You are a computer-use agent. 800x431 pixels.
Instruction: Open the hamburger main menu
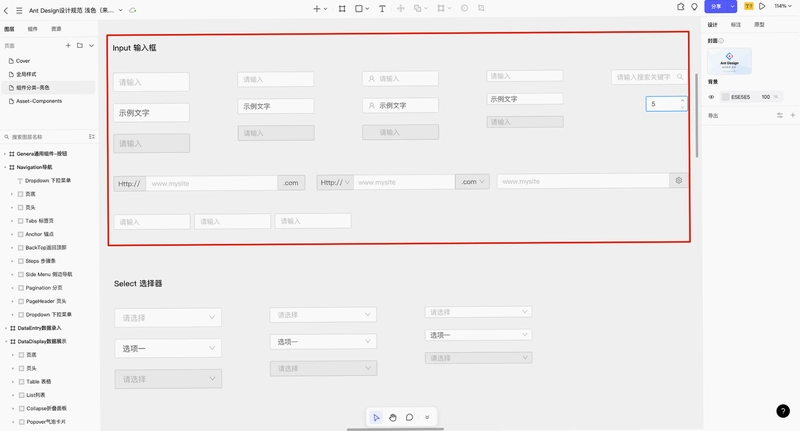coord(19,10)
